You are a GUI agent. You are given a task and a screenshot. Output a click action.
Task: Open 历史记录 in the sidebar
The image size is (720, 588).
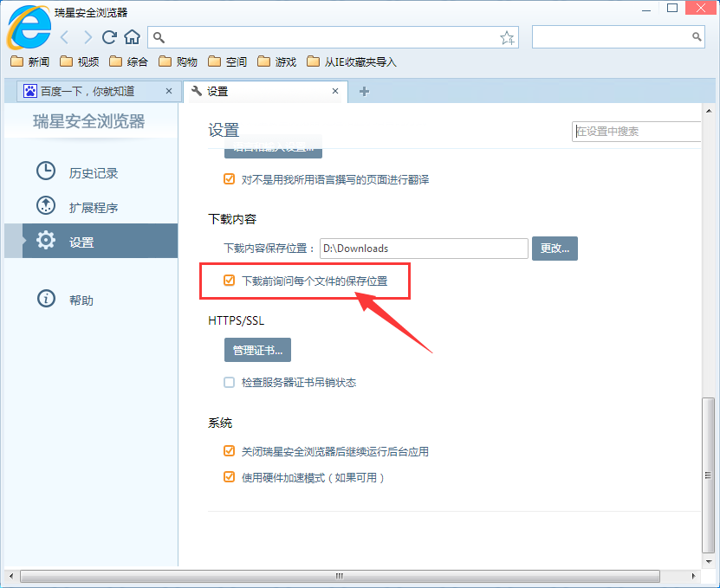coord(93,172)
